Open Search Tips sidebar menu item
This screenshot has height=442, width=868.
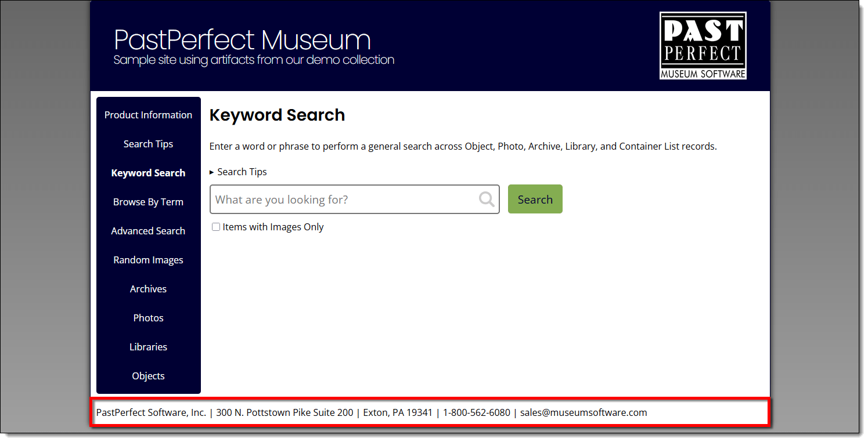tap(148, 144)
